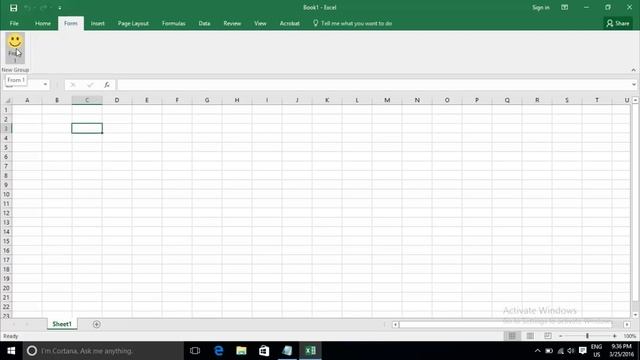Switch to Page Layout view in the status bar

click(x=530, y=336)
